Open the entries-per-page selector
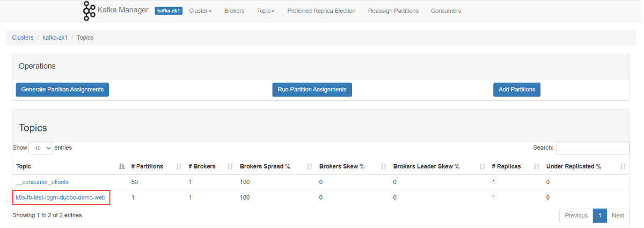This screenshot has height=228, width=644. coord(41,148)
